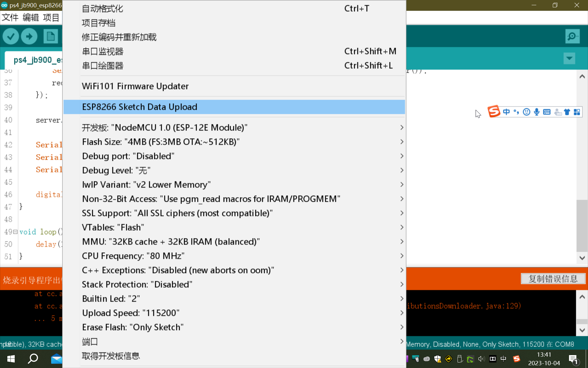The width and height of the screenshot is (588, 368).
Task: Click the microphone voice input icon
Action: (537, 112)
